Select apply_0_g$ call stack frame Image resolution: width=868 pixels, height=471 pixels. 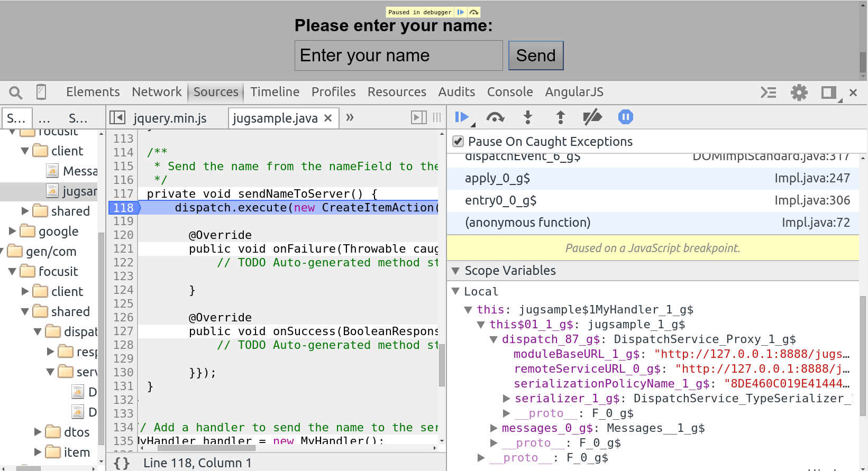tap(653, 179)
